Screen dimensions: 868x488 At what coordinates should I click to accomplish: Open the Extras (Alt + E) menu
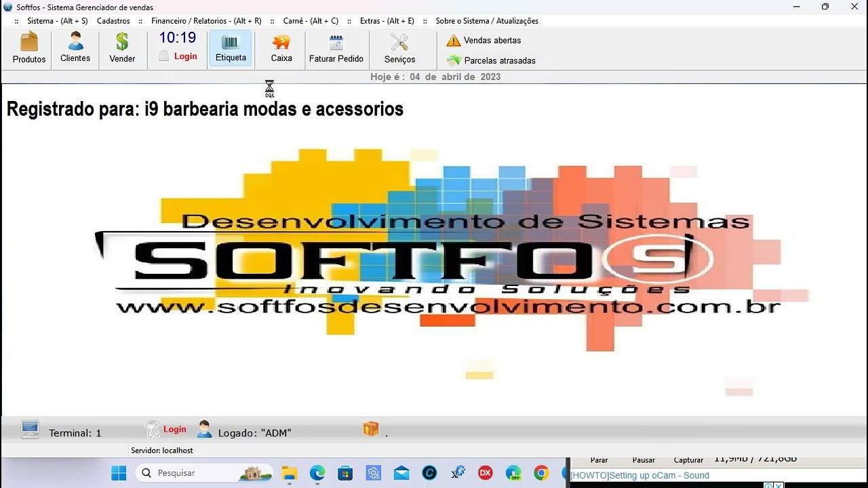[x=387, y=21]
